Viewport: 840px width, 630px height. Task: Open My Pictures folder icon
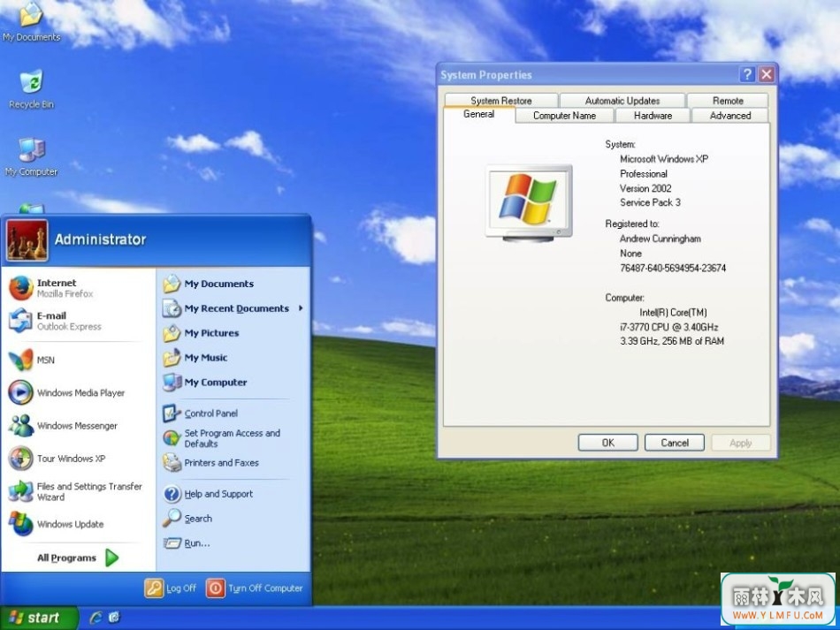(x=172, y=333)
